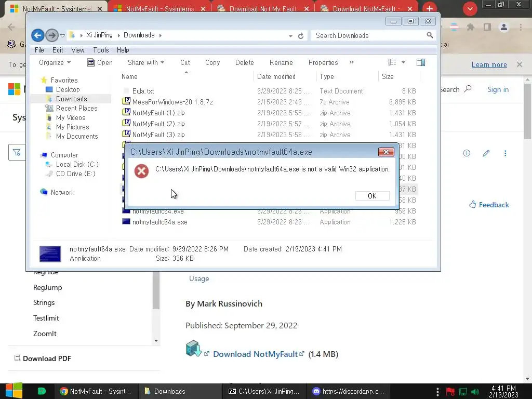Click Xi JinPing in breadcrumb path
This screenshot has height=399, width=532.
99,35
